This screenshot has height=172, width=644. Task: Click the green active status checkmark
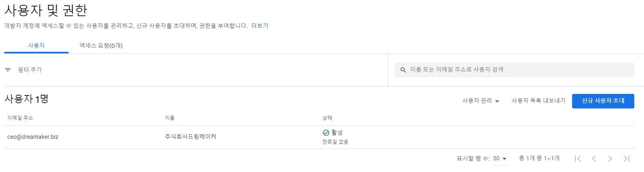[326, 133]
